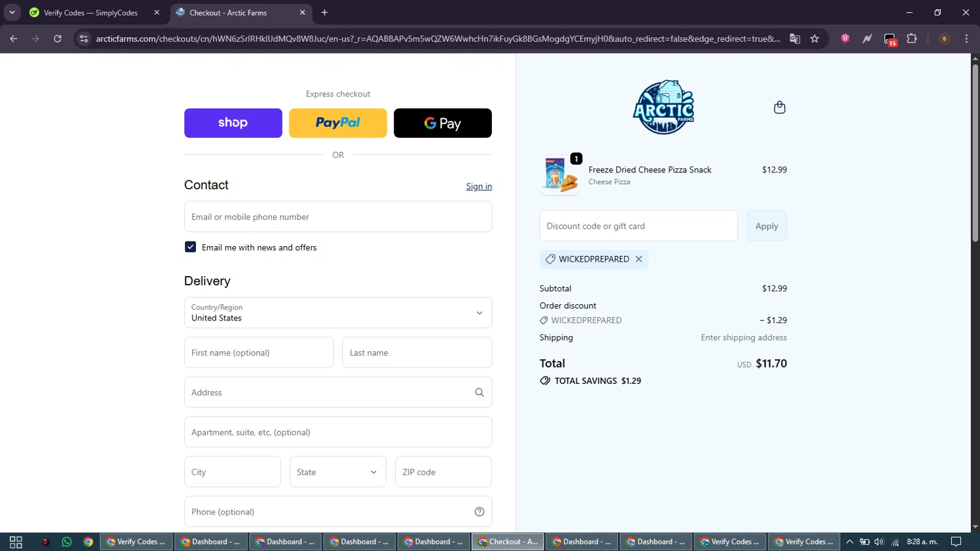Focus the Email or mobile phone number field
This screenshot has width=980, height=551.
point(338,217)
